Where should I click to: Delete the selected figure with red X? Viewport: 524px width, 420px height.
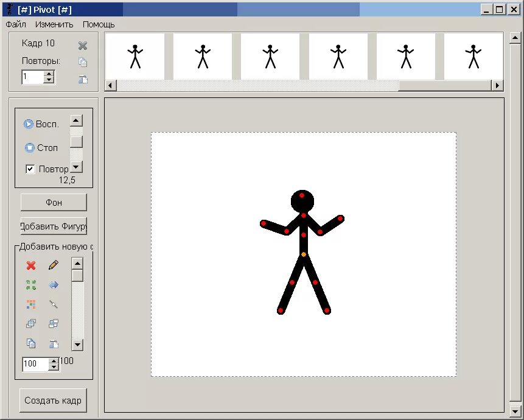pyautogui.click(x=31, y=265)
